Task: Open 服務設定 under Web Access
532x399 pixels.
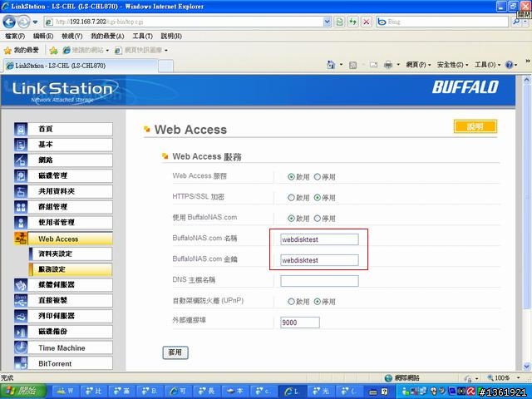Action: (71, 269)
